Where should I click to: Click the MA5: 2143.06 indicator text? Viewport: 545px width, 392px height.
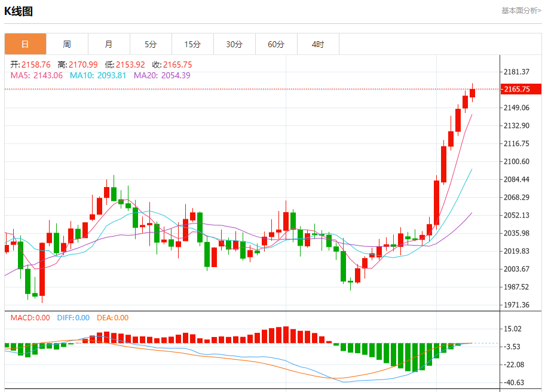click(x=36, y=75)
